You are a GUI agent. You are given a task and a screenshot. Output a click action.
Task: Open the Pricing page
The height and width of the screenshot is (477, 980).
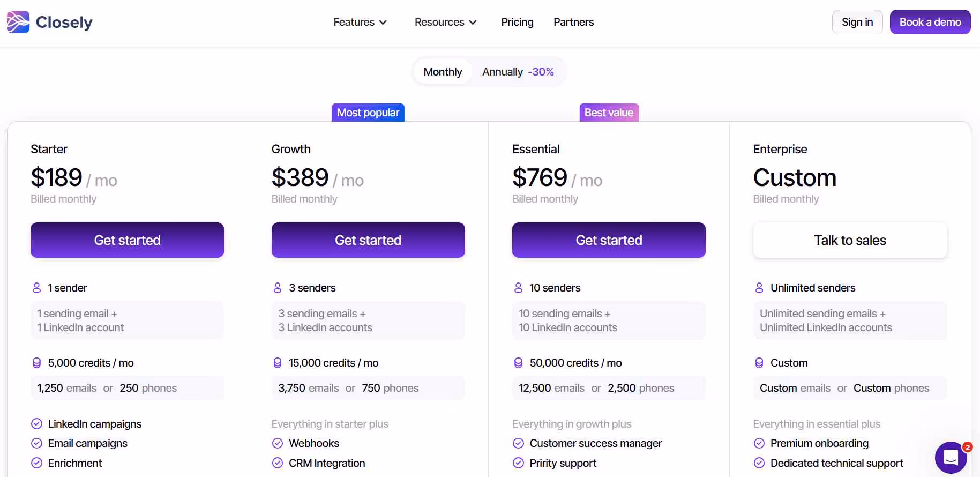click(x=517, y=22)
